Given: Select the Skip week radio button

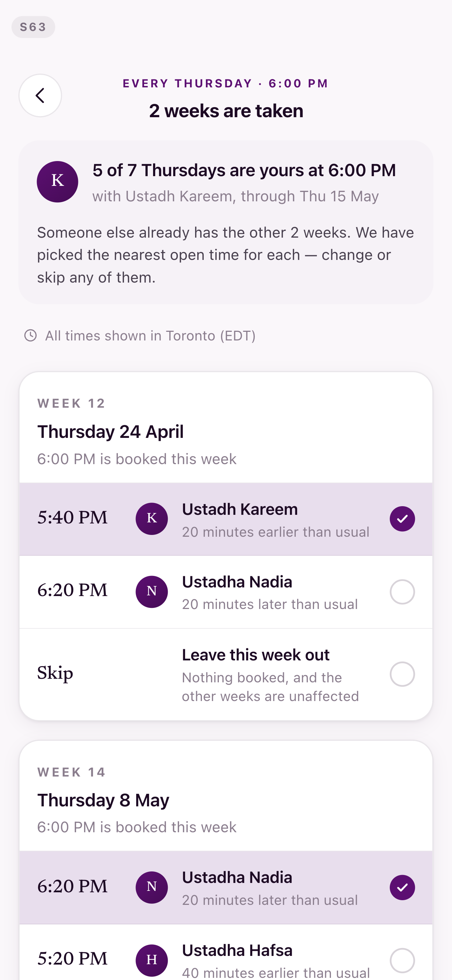Looking at the screenshot, I should coord(402,674).
